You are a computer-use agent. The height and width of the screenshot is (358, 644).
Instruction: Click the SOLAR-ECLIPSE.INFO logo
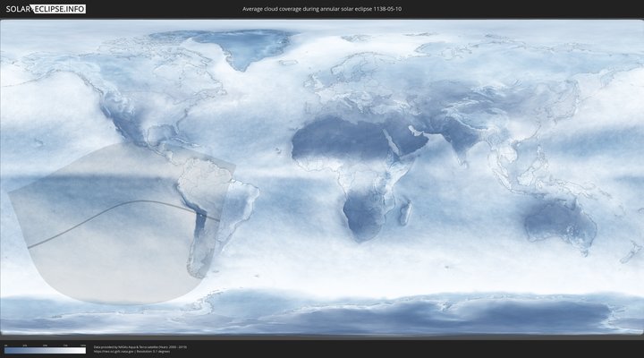click(46, 9)
